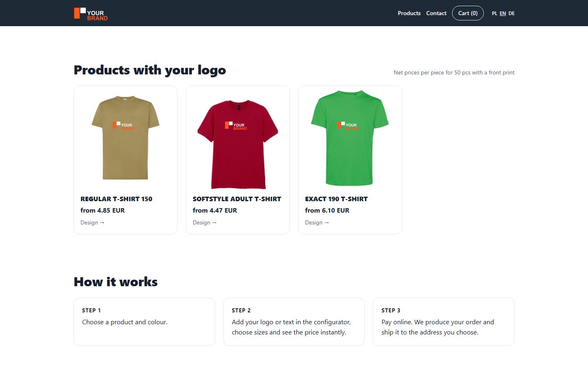The width and height of the screenshot is (588, 368).
Task: Open the Products menu item
Action: click(409, 13)
